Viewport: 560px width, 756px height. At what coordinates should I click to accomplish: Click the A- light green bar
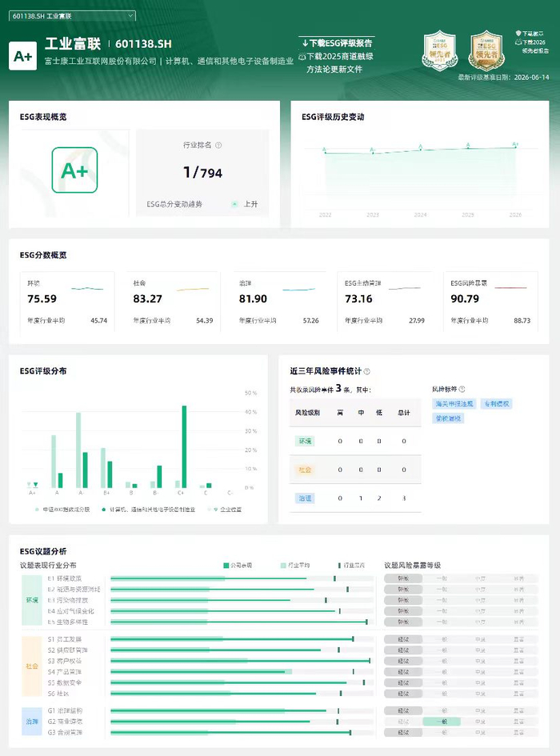[78, 450]
